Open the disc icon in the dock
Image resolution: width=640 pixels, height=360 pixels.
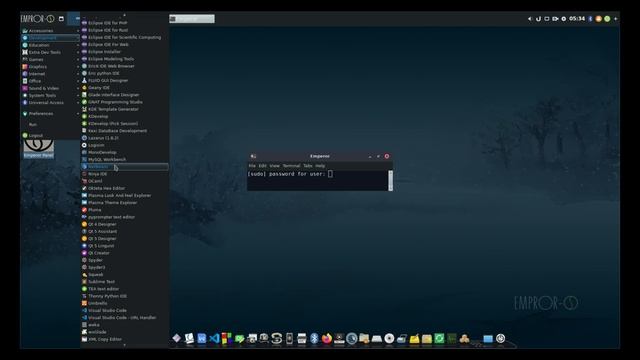[x=389, y=338]
